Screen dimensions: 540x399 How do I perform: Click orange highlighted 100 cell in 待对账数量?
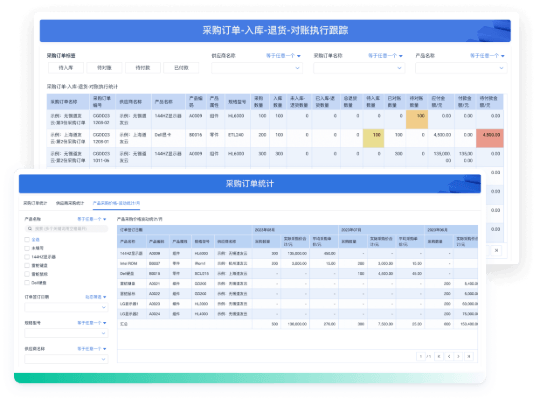(417, 119)
